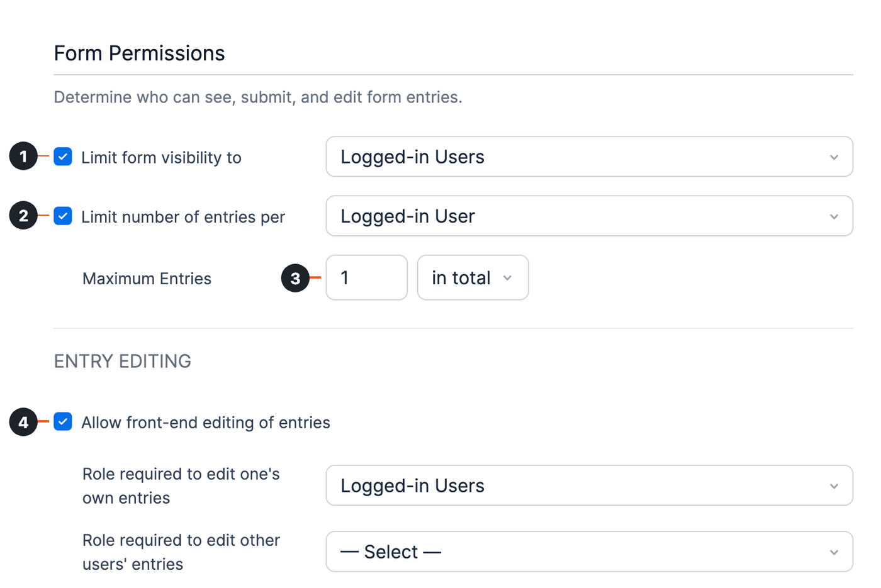Image resolution: width=881 pixels, height=588 pixels.
Task: Click the 'Maximum Entries' label
Action: click(147, 279)
